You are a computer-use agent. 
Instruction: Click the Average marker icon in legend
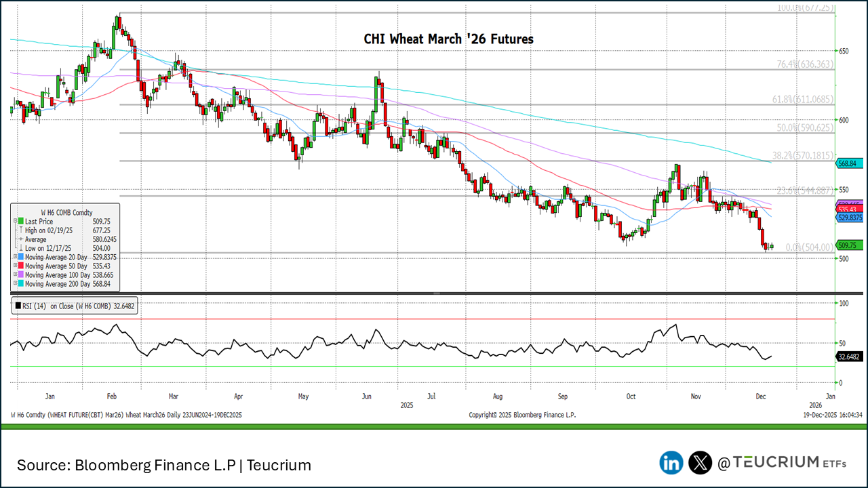click(x=20, y=239)
